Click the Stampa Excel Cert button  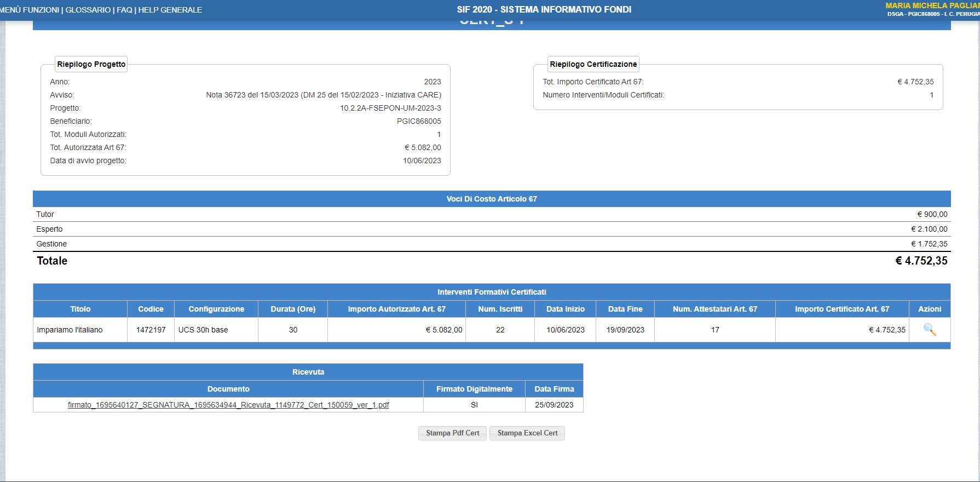tap(527, 433)
